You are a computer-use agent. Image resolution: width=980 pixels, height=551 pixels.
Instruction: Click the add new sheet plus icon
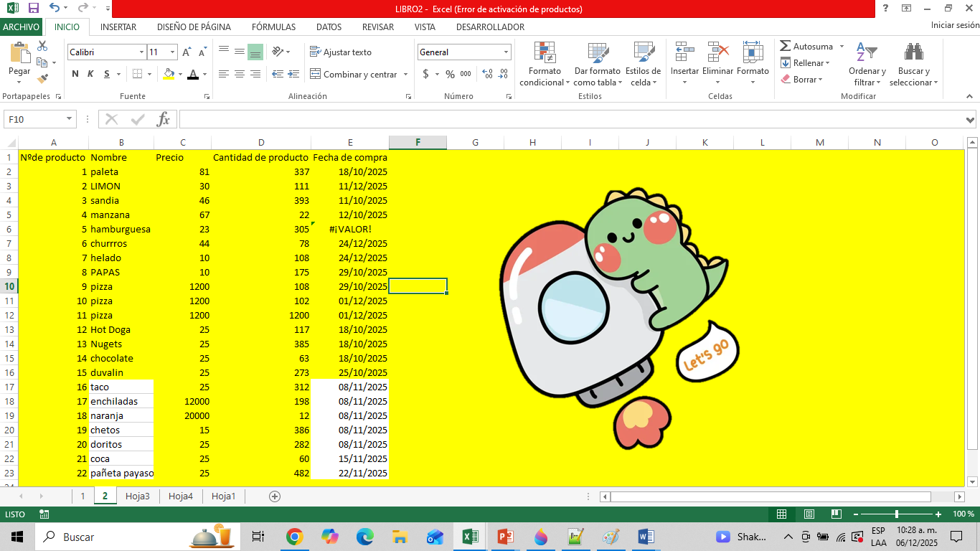click(x=274, y=496)
